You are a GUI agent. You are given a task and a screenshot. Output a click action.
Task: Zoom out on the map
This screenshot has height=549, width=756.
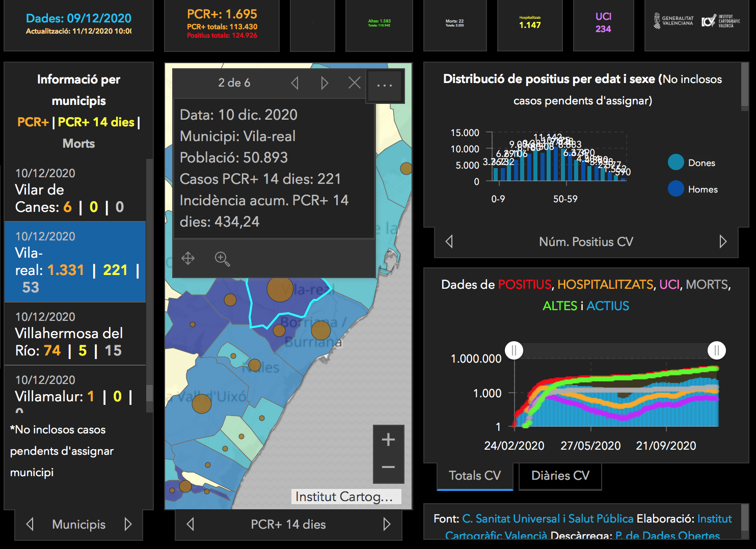(x=388, y=468)
